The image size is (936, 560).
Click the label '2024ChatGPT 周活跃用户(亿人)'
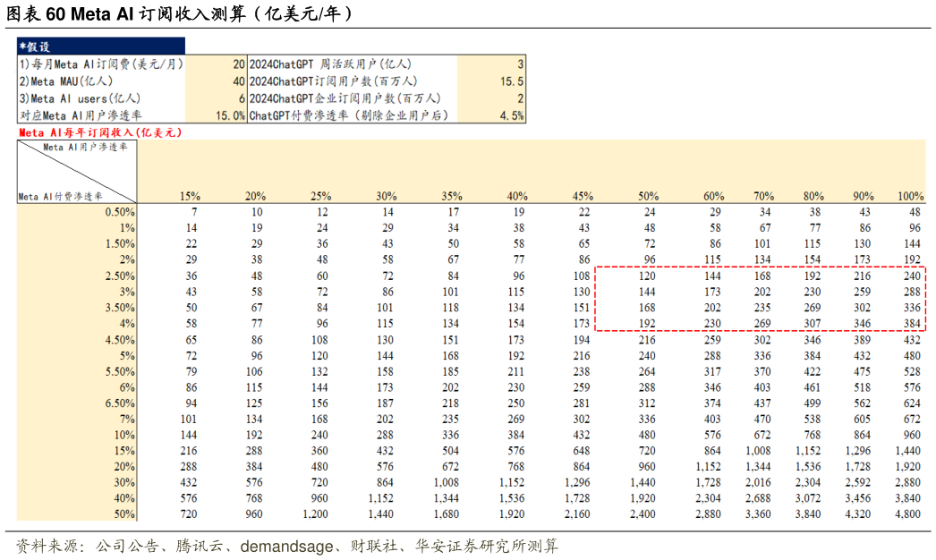[x=330, y=64]
